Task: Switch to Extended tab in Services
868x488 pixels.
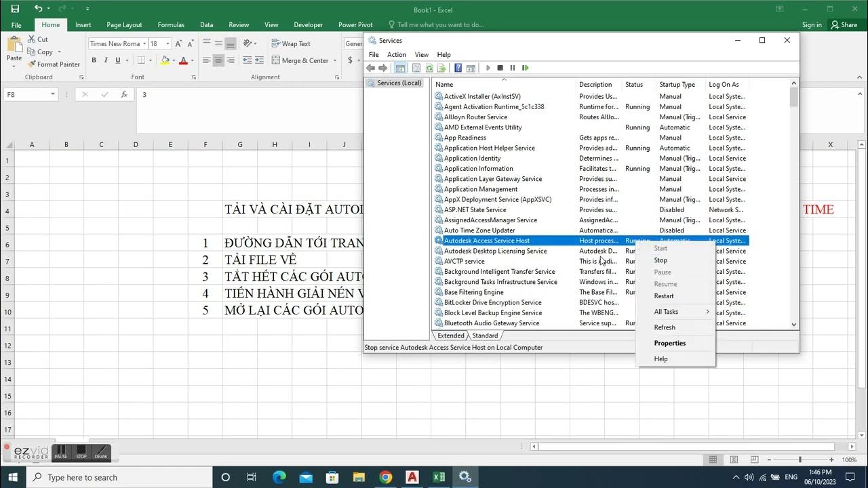Action: (451, 335)
